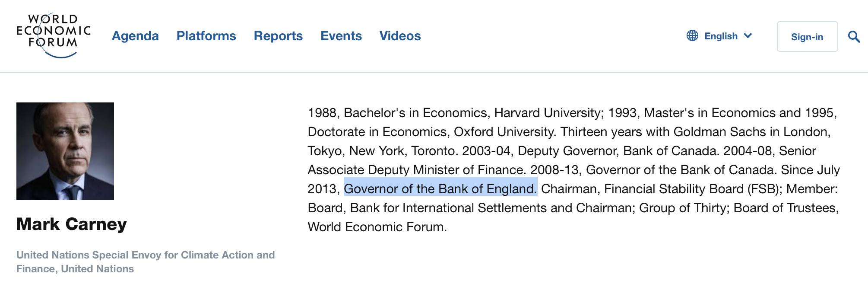Open the English language selector
868x287 pixels.
(720, 36)
